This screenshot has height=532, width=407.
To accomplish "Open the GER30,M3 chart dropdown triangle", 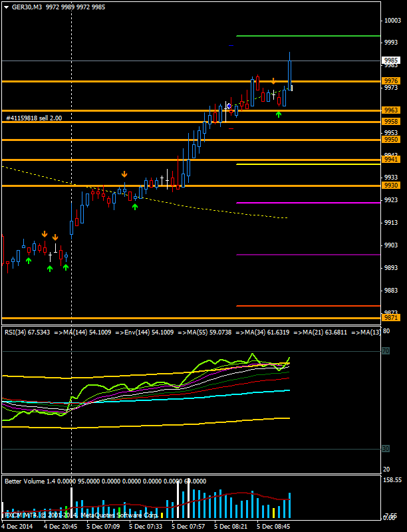I will click(x=6, y=7).
